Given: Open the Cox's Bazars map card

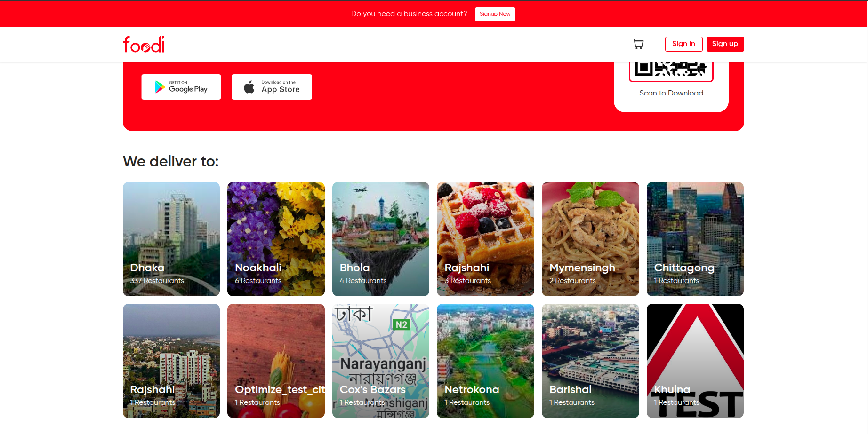Looking at the screenshot, I should [381, 361].
